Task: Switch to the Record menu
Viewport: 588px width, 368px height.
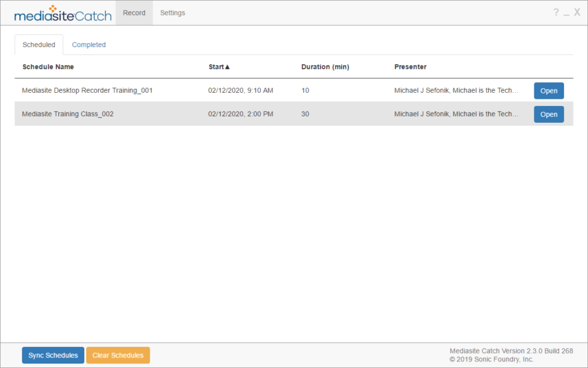Action: point(134,13)
